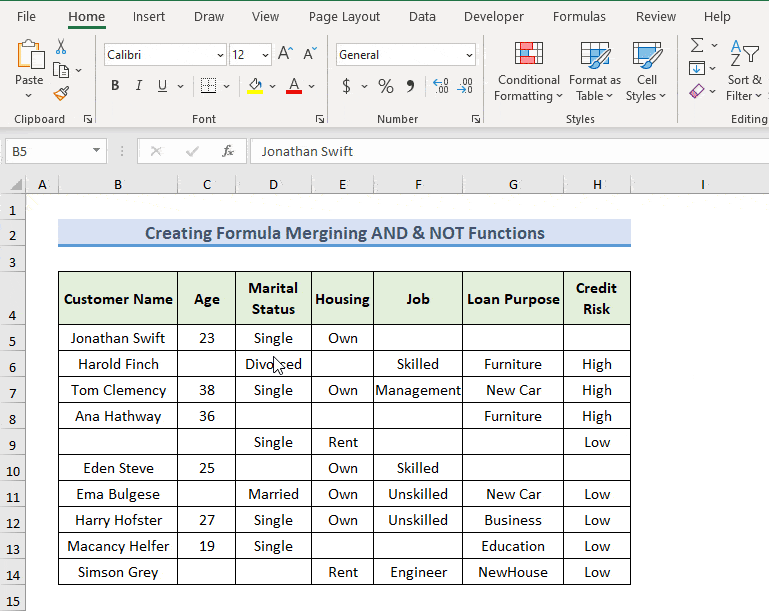
Task: Click the Credit Risk header cell
Action: click(597, 298)
